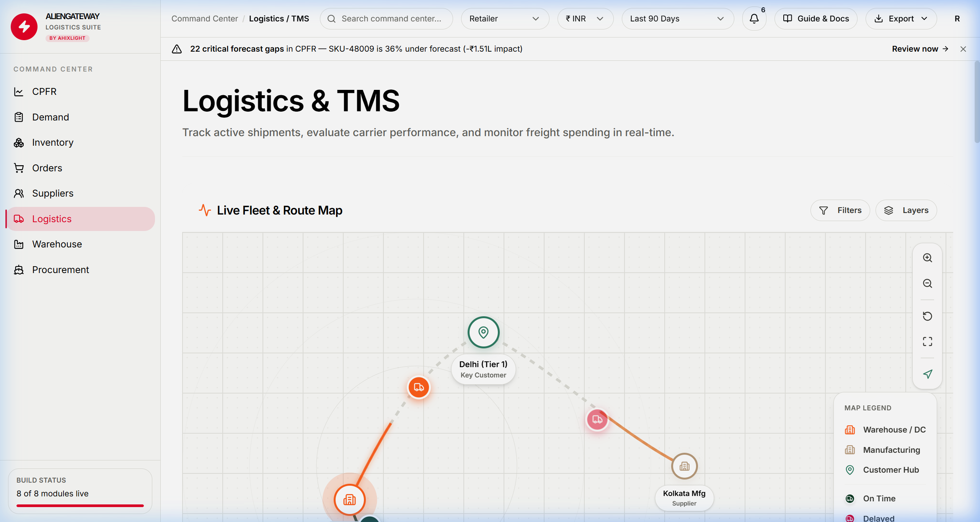Click the build status progress bar
This screenshot has width=980, height=522.
[x=80, y=506]
